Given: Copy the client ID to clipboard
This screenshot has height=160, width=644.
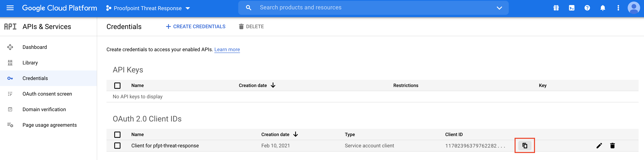Looking at the screenshot, I should click(x=525, y=145).
